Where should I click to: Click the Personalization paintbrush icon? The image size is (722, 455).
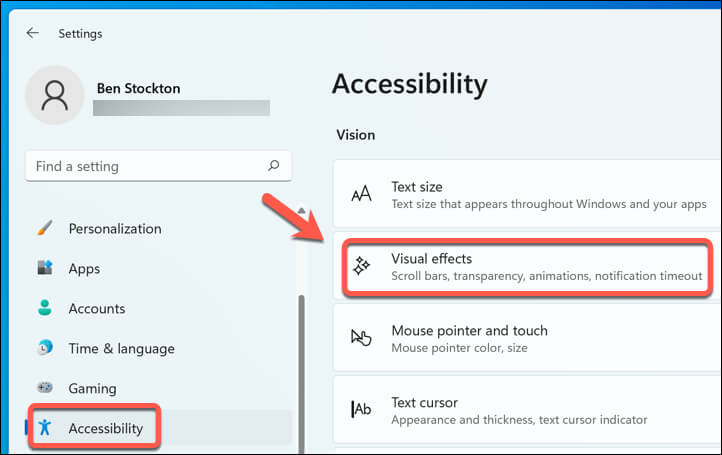[45, 229]
